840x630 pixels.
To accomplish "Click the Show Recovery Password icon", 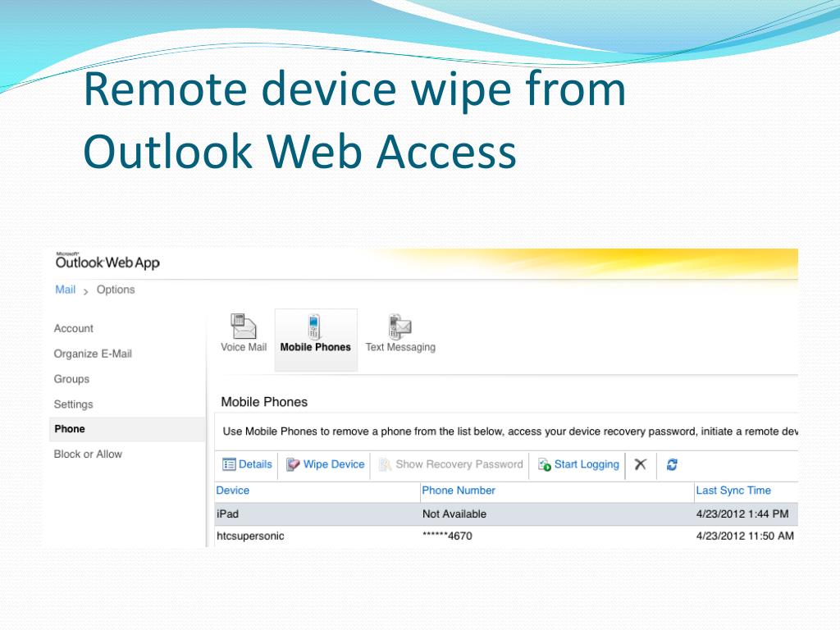I will (385, 464).
